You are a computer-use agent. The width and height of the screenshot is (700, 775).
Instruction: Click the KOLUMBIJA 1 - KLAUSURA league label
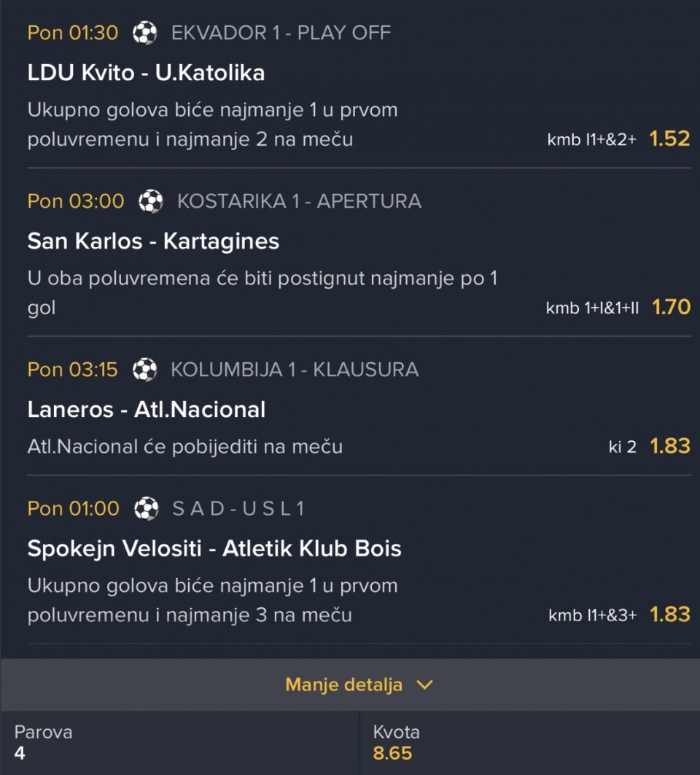click(295, 370)
